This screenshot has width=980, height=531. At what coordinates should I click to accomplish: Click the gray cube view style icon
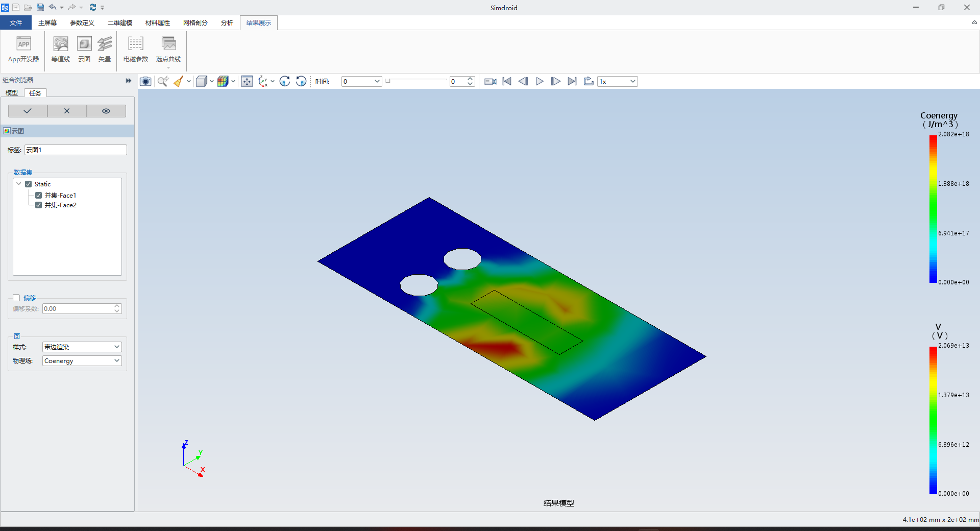click(202, 81)
